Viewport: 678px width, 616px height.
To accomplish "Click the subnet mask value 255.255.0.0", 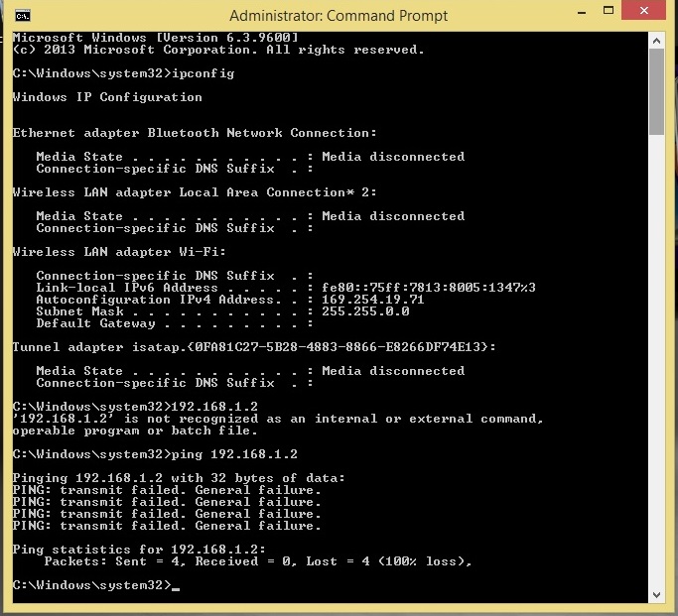I will [365, 311].
